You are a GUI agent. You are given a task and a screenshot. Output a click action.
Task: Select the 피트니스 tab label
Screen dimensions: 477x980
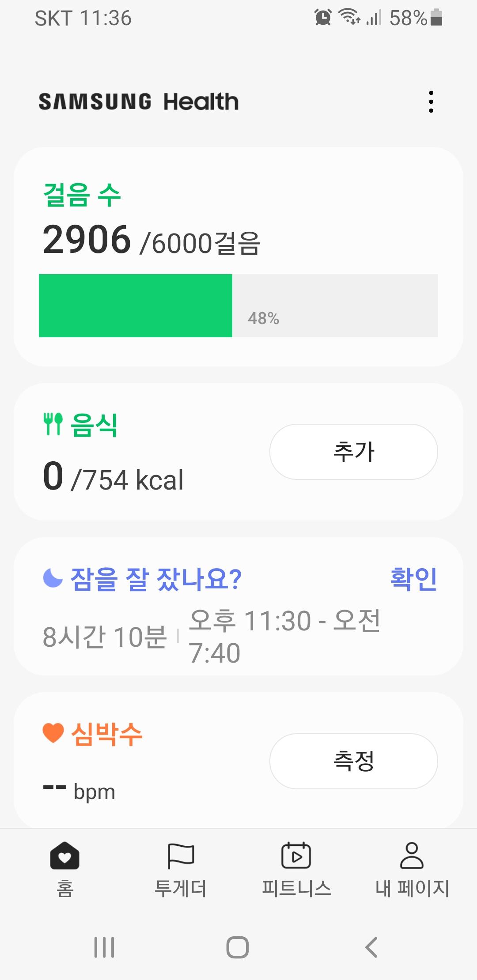tap(296, 888)
